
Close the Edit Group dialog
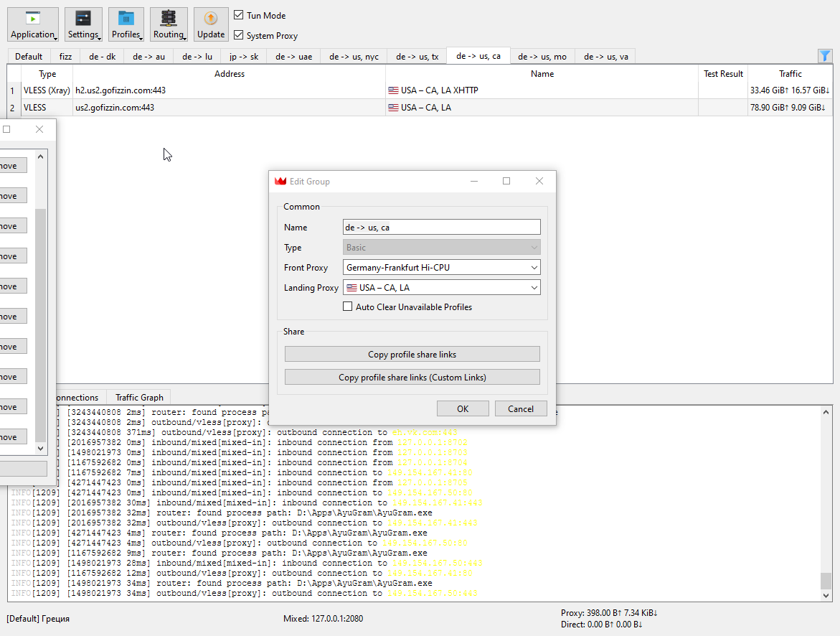coord(539,182)
